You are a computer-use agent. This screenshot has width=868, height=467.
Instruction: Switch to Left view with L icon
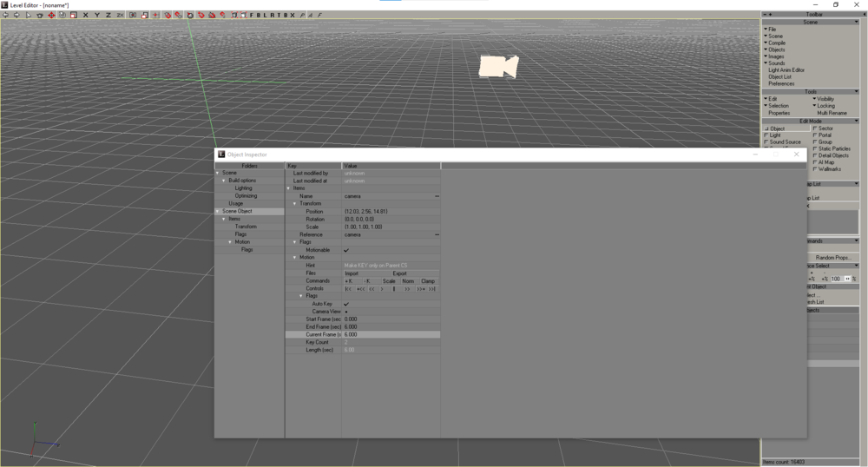pos(265,15)
